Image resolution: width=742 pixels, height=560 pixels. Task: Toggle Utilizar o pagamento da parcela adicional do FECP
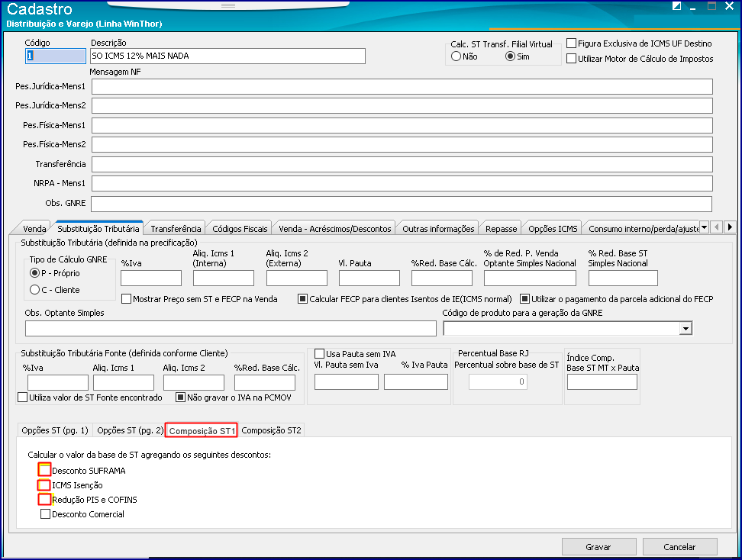point(524,299)
